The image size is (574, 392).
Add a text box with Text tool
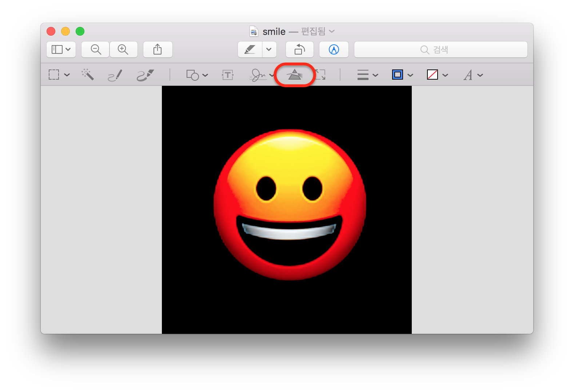click(228, 75)
